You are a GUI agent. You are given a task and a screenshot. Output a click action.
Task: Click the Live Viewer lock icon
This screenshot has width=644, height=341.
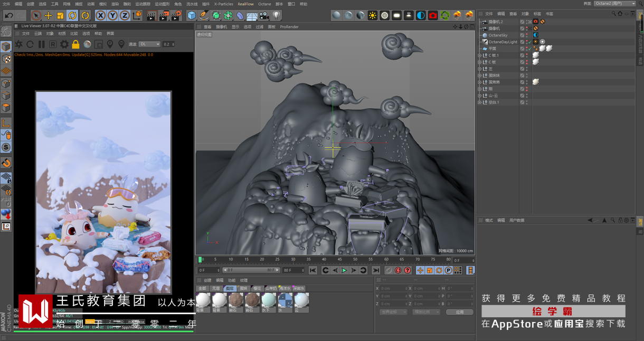tap(75, 44)
